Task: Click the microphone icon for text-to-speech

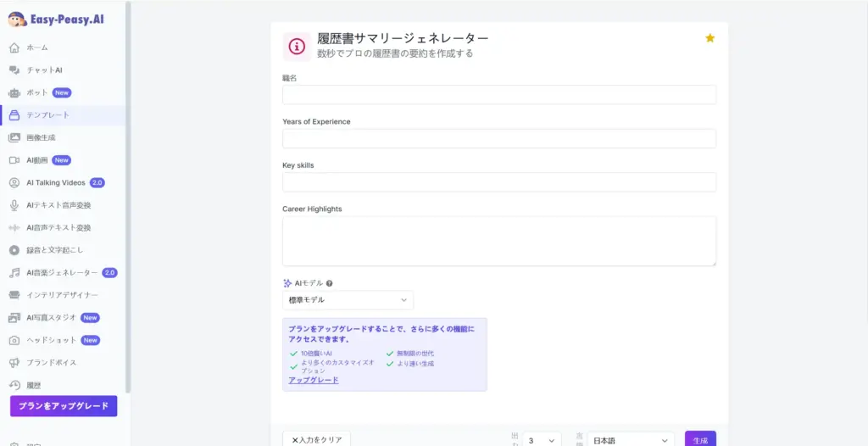Action: click(14, 205)
